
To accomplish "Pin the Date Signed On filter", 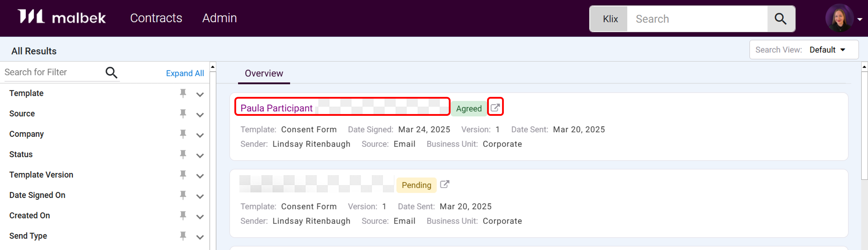I will 183,195.
